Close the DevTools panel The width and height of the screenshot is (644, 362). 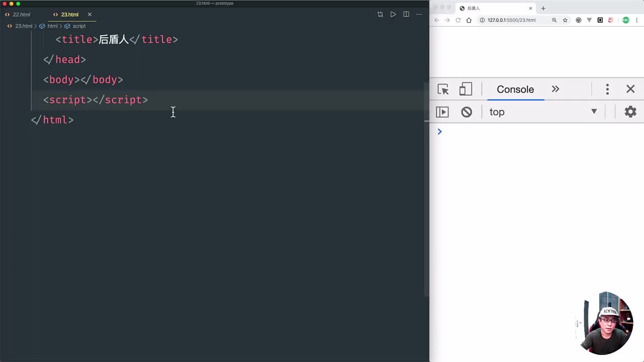[630, 89]
